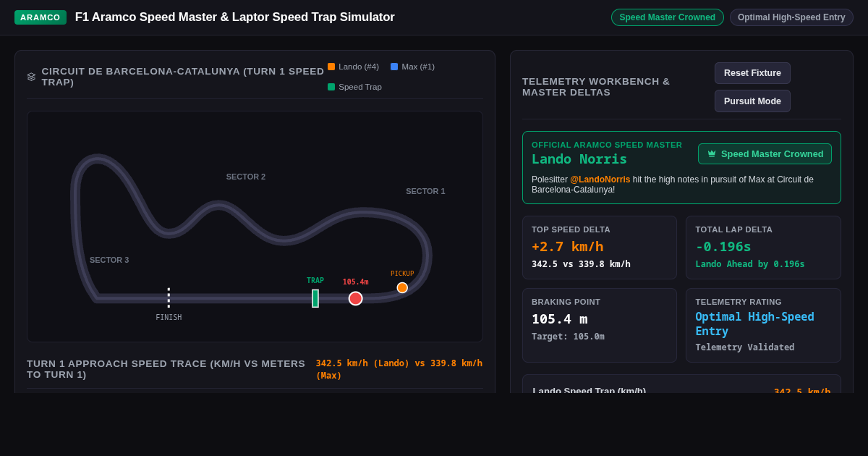Click the red braking point marker on track

pyautogui.click(x=355, y=298)
